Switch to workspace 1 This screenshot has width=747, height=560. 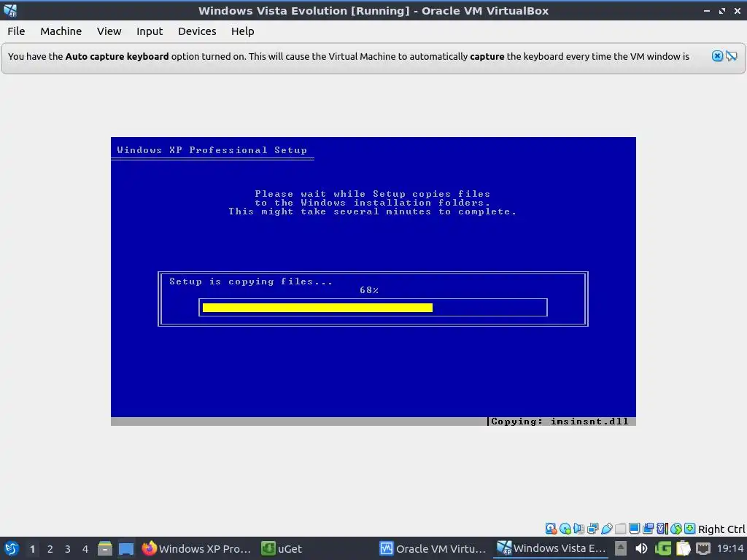(x=32, y=549)
